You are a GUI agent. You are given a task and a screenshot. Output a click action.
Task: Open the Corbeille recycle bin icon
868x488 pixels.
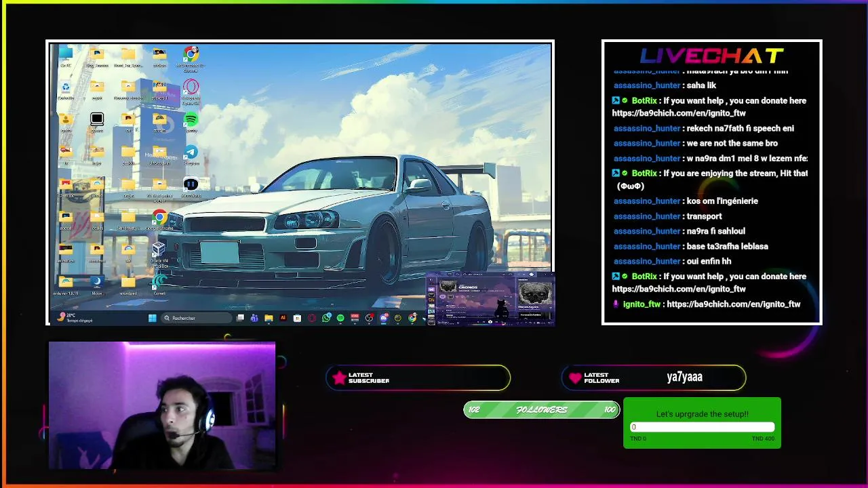click(66, 90)
